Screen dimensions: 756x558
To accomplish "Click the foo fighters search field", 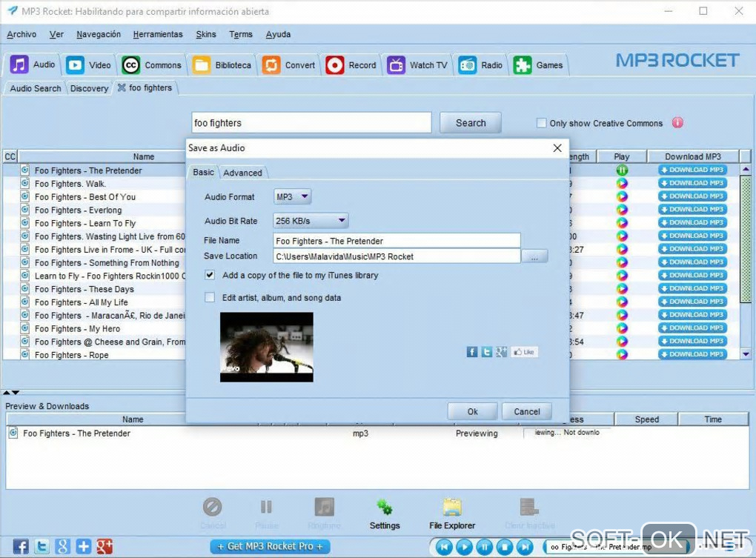I will (x=311, y=123).
